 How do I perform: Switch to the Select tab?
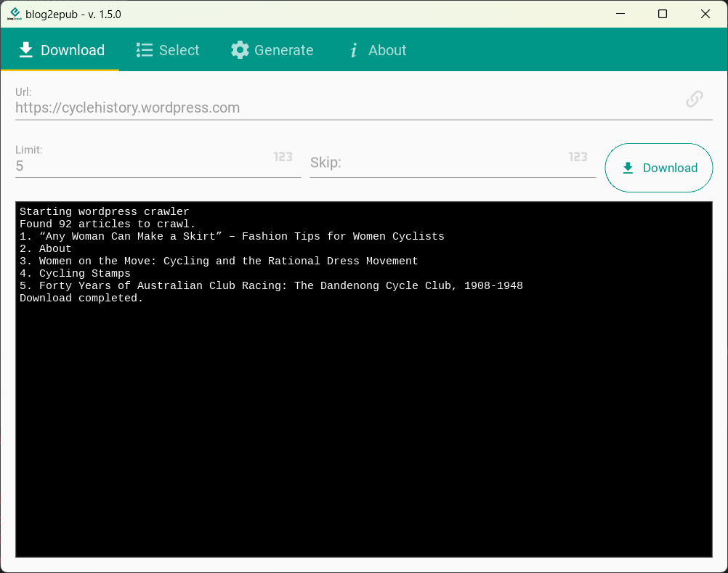[168, 50]
